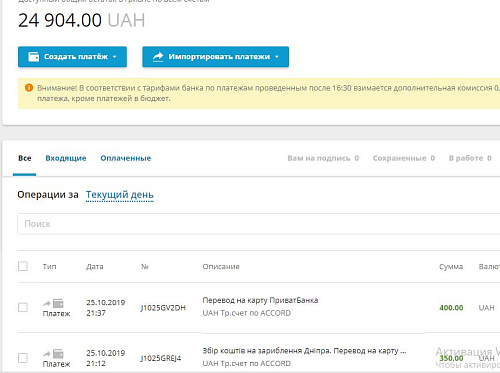Open the Создать платёж dropdown arrow

click(115, 57)
